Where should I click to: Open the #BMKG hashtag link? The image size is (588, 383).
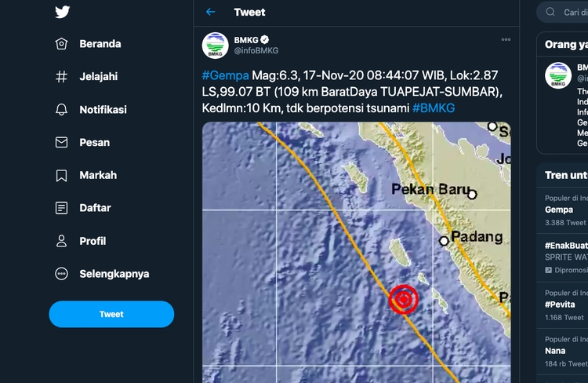point(433,107)
